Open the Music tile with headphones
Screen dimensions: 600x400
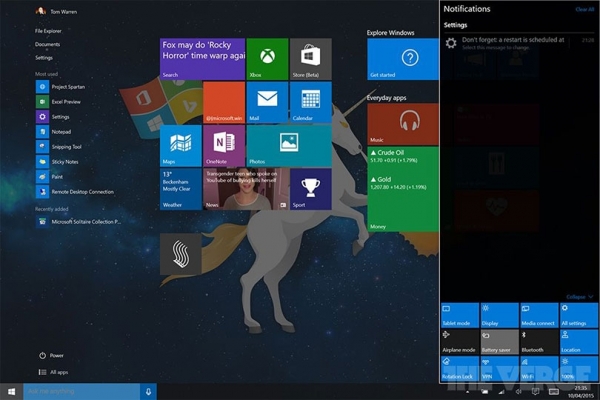click(403, 124)
